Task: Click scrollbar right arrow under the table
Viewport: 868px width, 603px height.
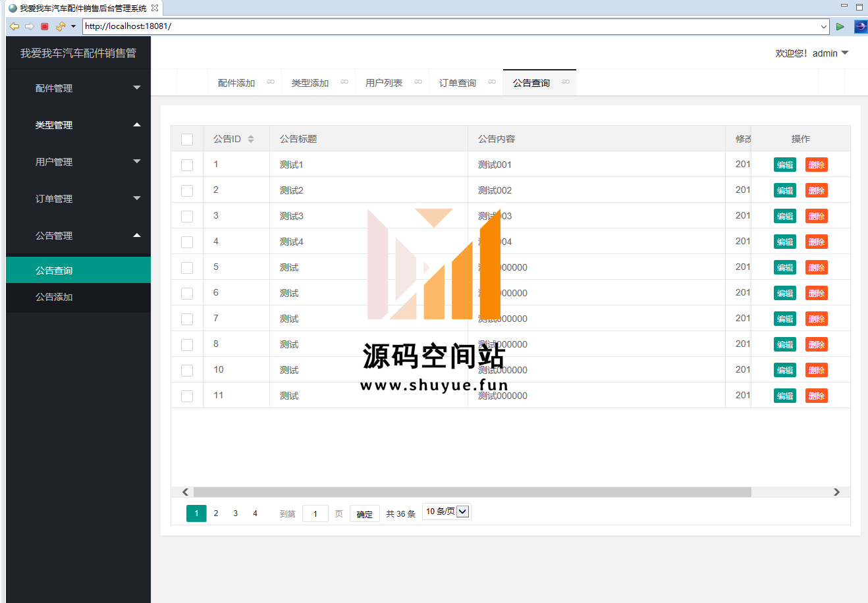Action: click(x=836, y=492)
